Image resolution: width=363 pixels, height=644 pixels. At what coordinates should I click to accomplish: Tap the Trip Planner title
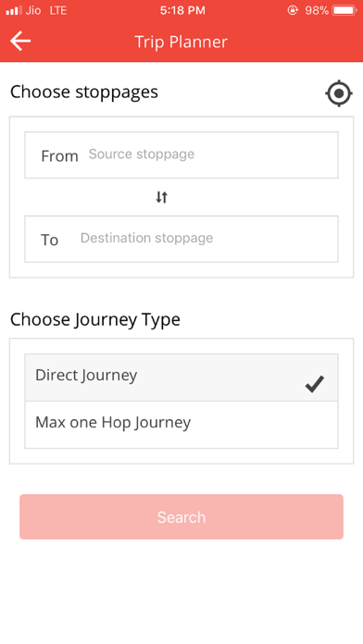pos(181,42)
